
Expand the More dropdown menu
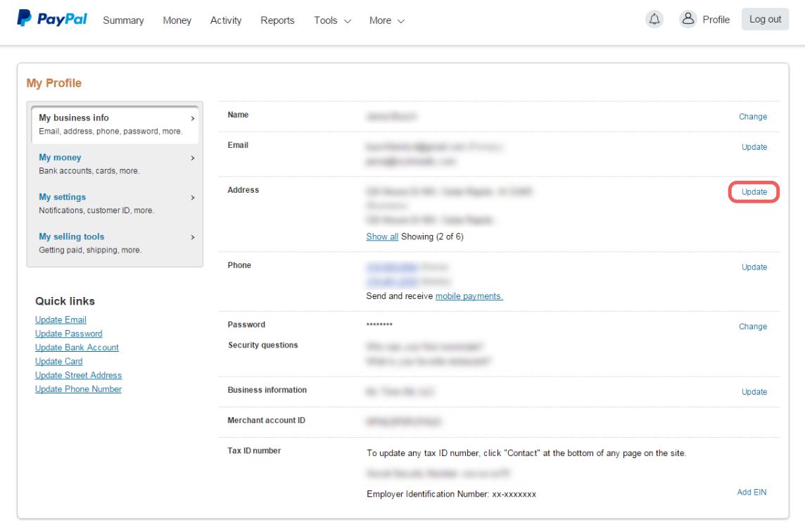point(387,20)
